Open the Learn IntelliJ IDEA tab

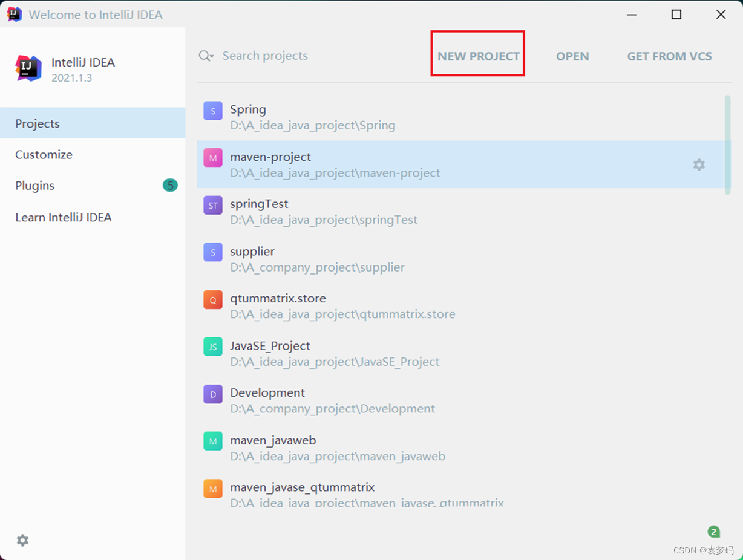pos(93,217)
